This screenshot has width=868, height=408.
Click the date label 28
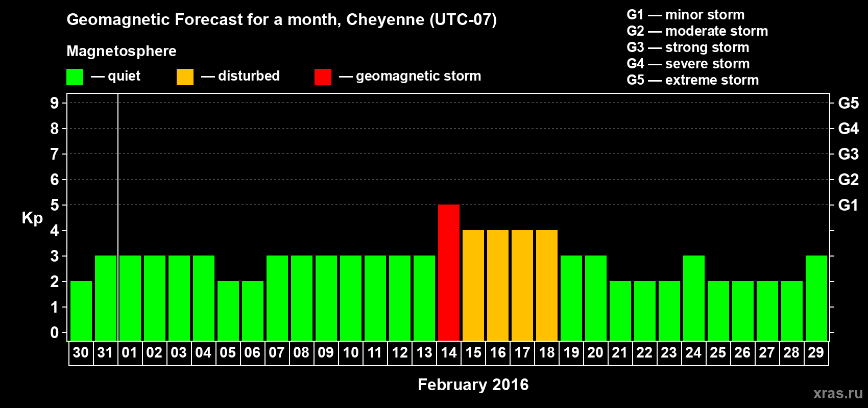pos(791,352)
